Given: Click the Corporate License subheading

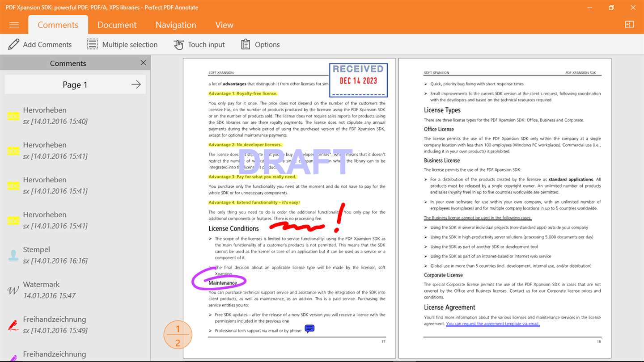Looking at the screenshot, I should (443, 275).
